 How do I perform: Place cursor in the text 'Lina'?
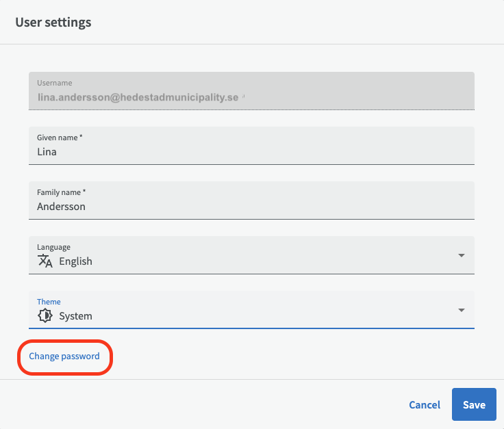(x=47, y=152)
